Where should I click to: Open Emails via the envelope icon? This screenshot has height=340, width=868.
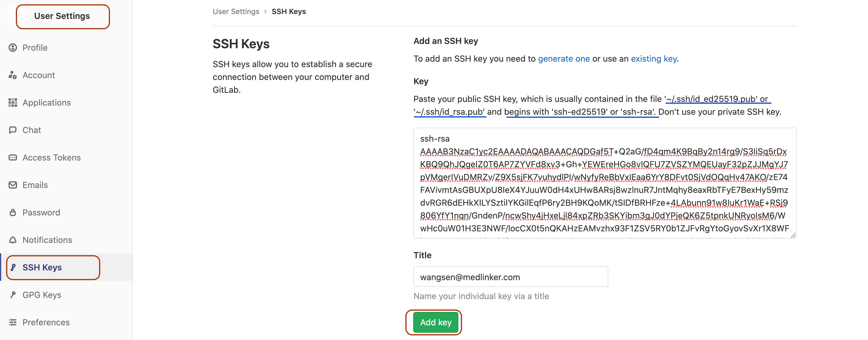click(13, 185)
